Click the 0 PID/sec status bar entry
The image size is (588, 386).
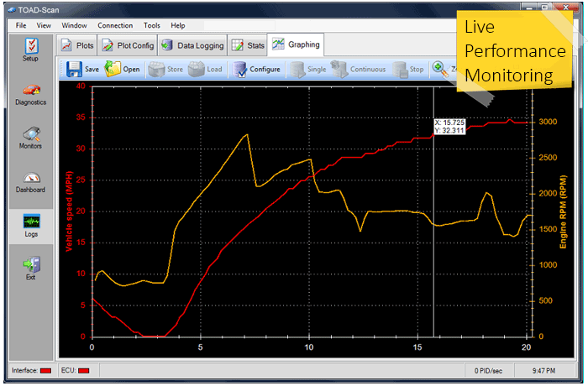[488, 371]
